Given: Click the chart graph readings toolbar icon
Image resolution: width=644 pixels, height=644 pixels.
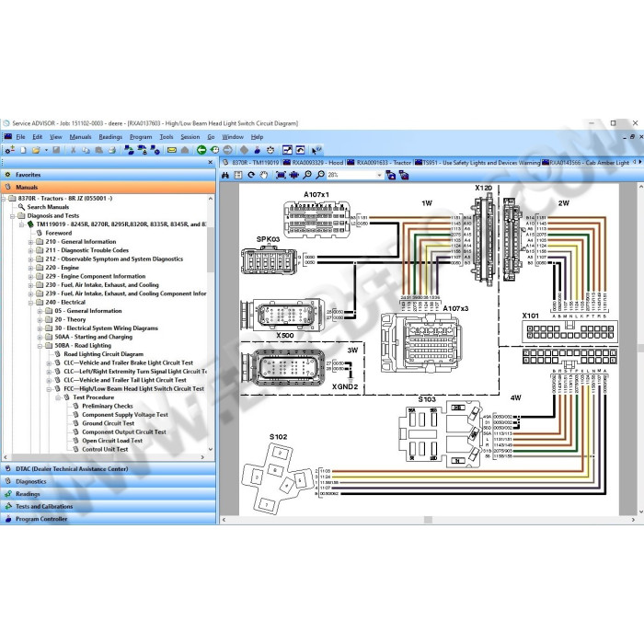Looking at the screenshot, I should (287, 150).
